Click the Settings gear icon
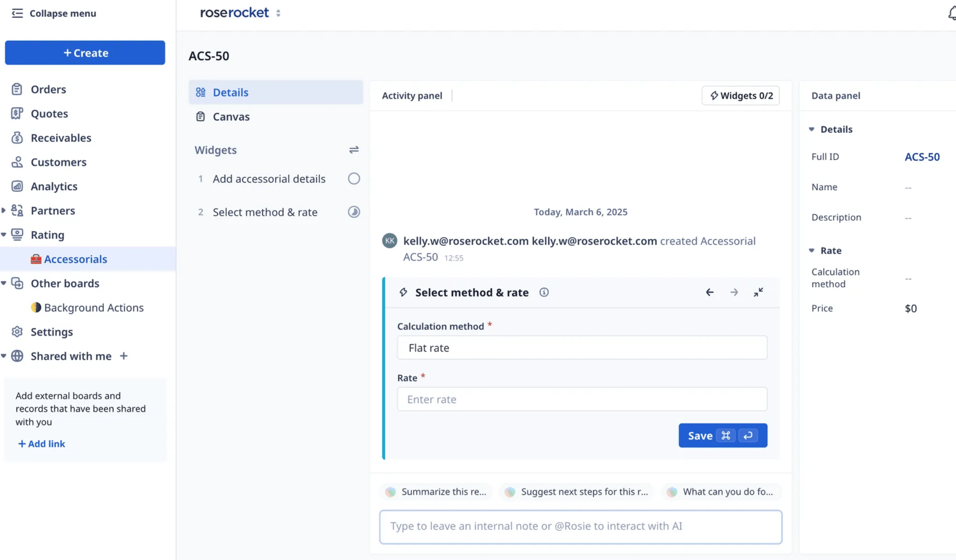956x560 pixels. [17, 332]
